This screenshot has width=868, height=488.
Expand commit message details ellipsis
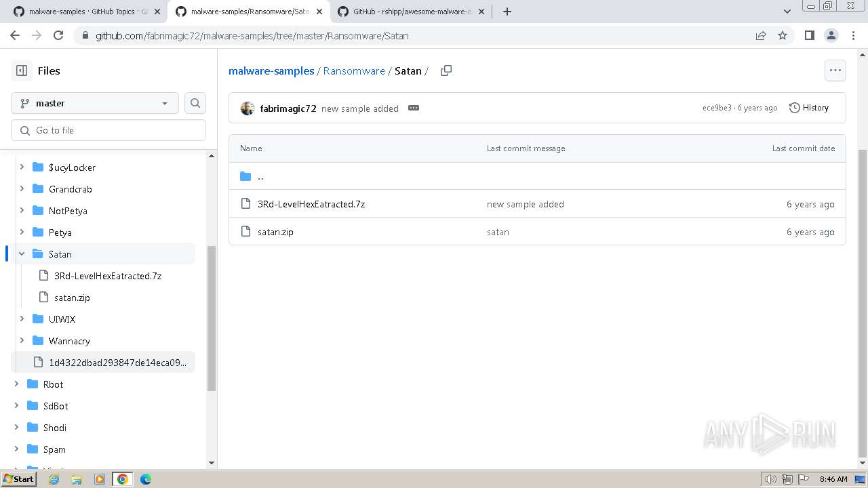pyautogui.click(x=414, y=108)
